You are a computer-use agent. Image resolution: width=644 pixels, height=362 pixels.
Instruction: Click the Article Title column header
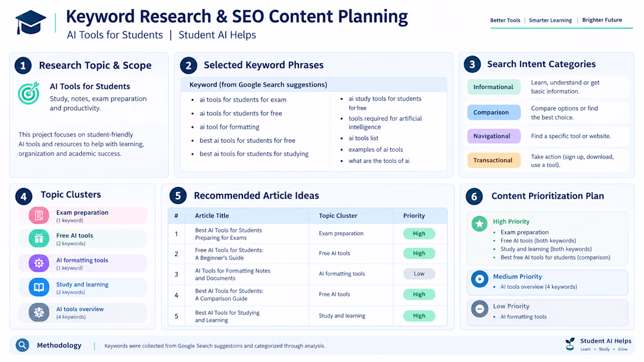click(x=212, y=216)
